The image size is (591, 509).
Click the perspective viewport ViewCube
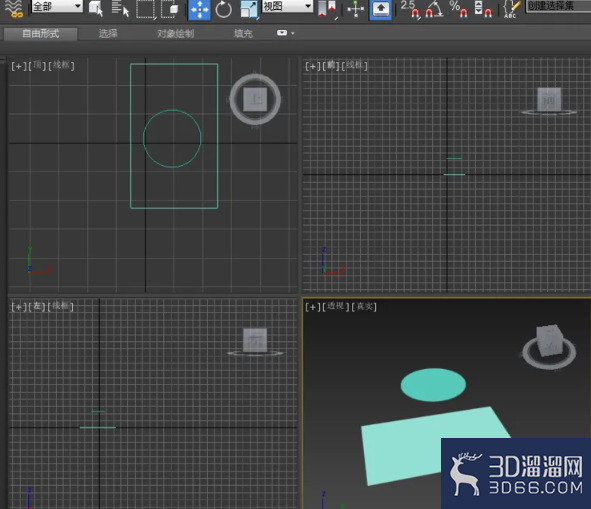tap(550, 341)
